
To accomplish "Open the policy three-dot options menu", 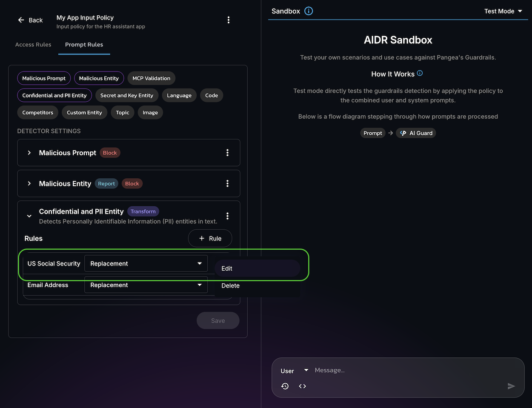I will point(229,20).
